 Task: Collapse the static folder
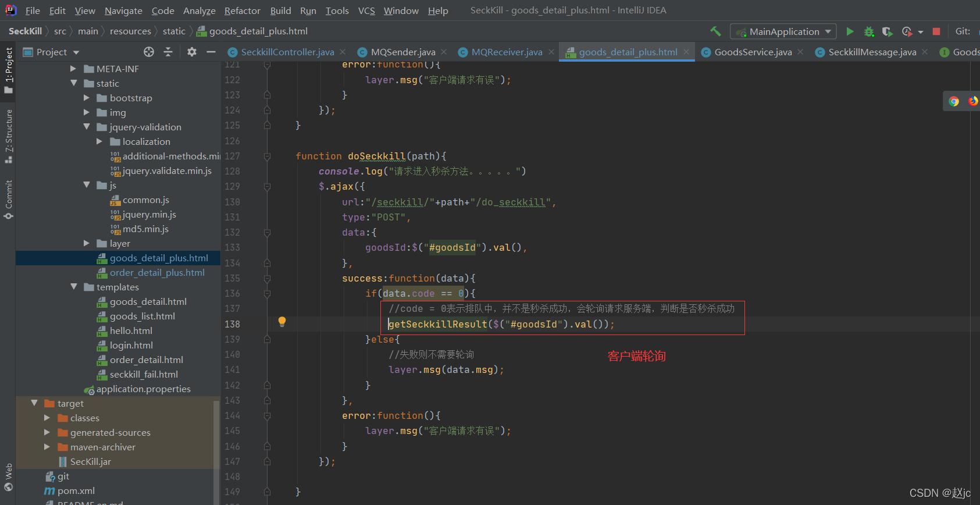(73, 83)
